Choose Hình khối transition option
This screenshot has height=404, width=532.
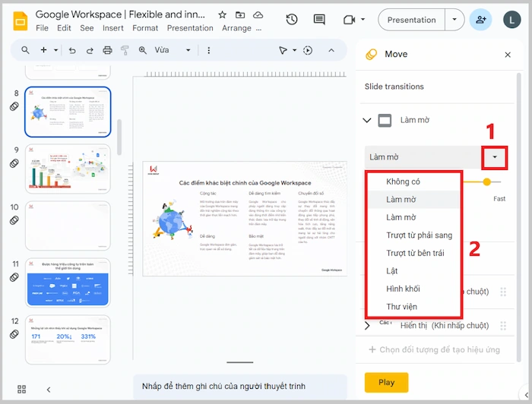tap(414, 289)
